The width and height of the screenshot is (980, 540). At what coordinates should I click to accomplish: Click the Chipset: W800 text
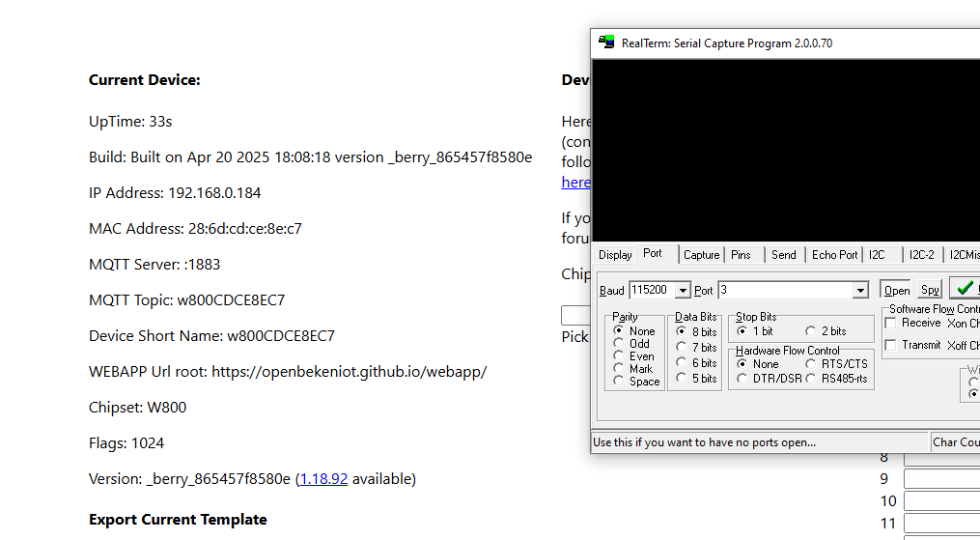(137, 408)
